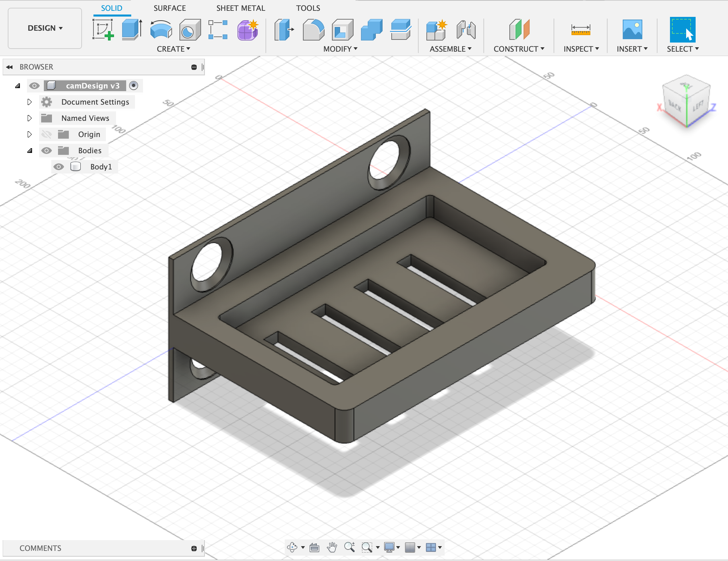Select the Press Pull tool
This screenshot has height=561, width=728.
pyautogui.click(x=284, y=30)
